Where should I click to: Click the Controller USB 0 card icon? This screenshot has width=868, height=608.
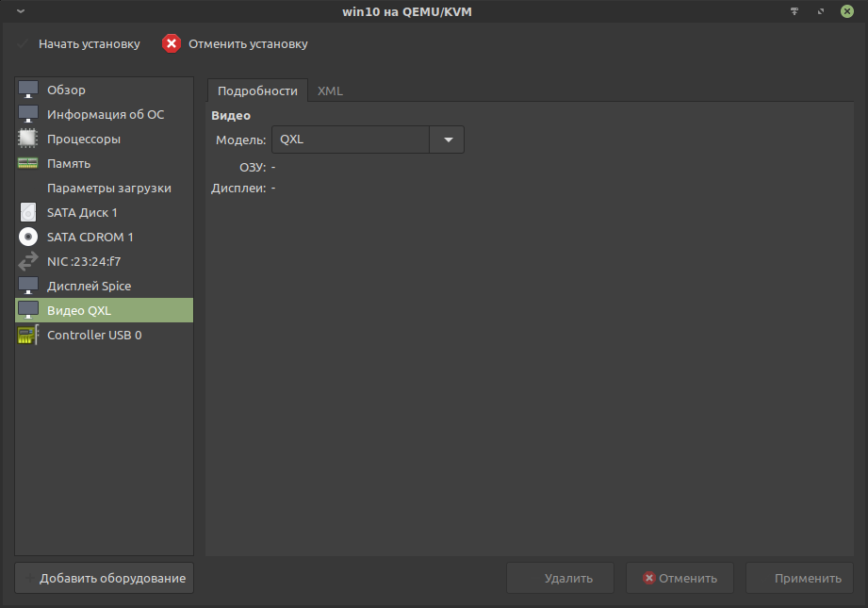pyautogui.click(x=28, y=335)
